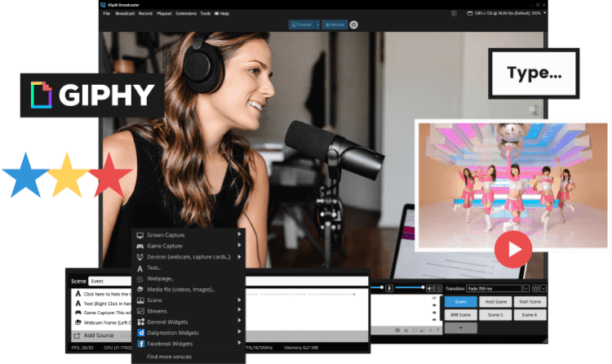The image size is (612, 364).
Task: Select the 'Text (Right Click in' source row
Action: click(x=103, y=304)
